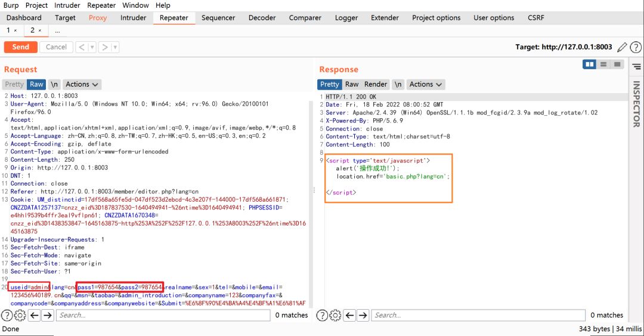Image resolution: width=644 pixels, height=336 pixels.
Task: Switch to Sequencer tab
Action: point(218,18)
